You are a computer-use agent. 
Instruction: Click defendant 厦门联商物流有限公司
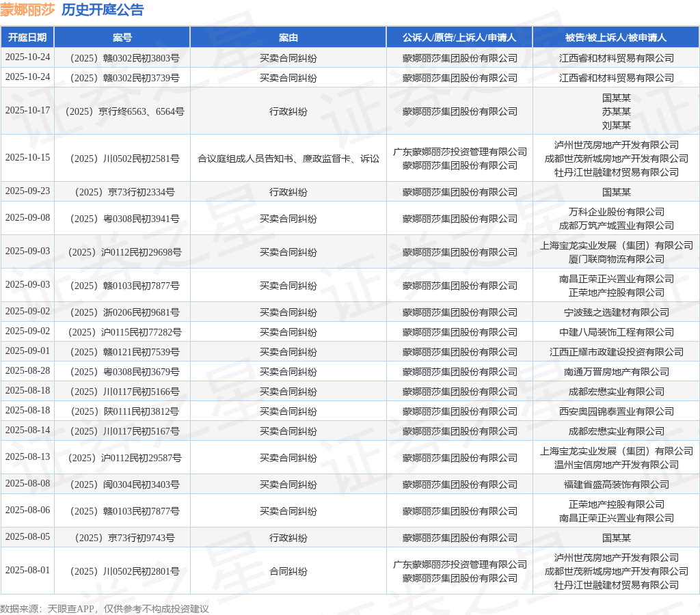616,259
